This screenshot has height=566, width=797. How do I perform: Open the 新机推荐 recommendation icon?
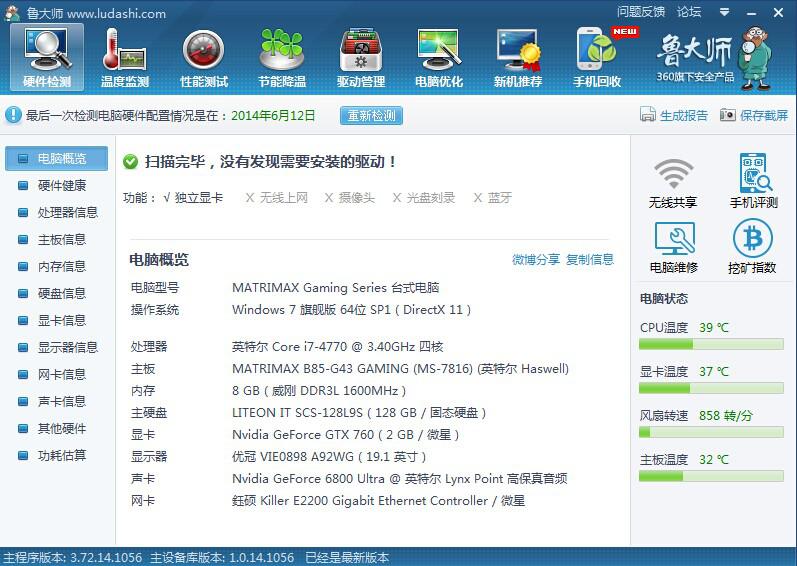point(518,57)
